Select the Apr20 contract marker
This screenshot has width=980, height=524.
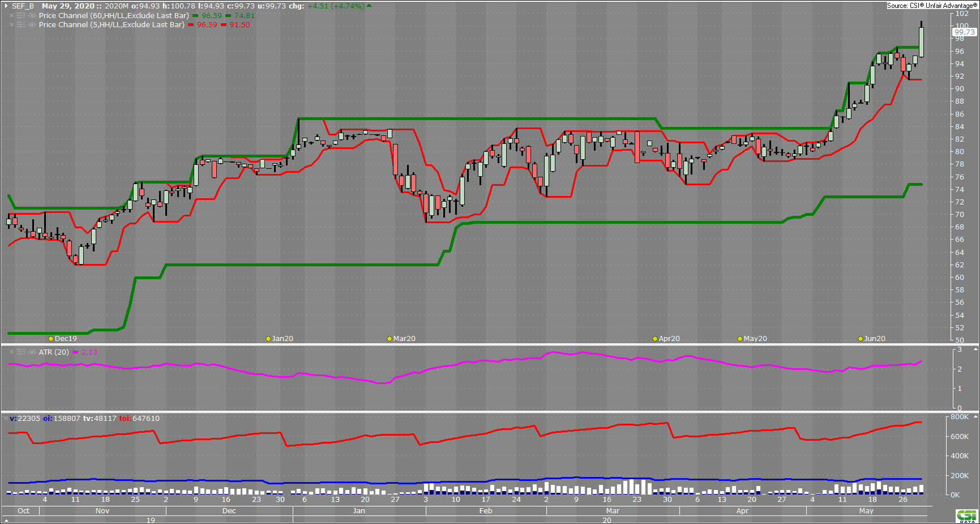655,339
